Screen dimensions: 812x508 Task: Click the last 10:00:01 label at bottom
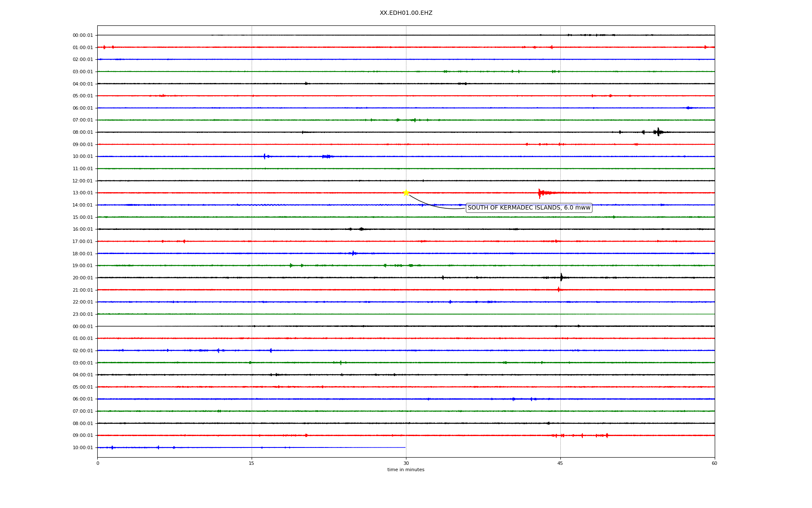82,448
